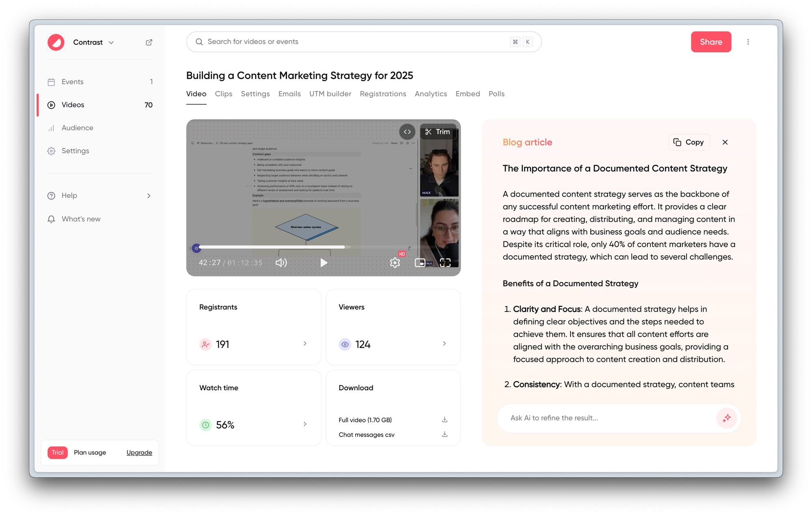
Task: Mute the video volume
Action: pyautogui.click(x=281, y=262)
